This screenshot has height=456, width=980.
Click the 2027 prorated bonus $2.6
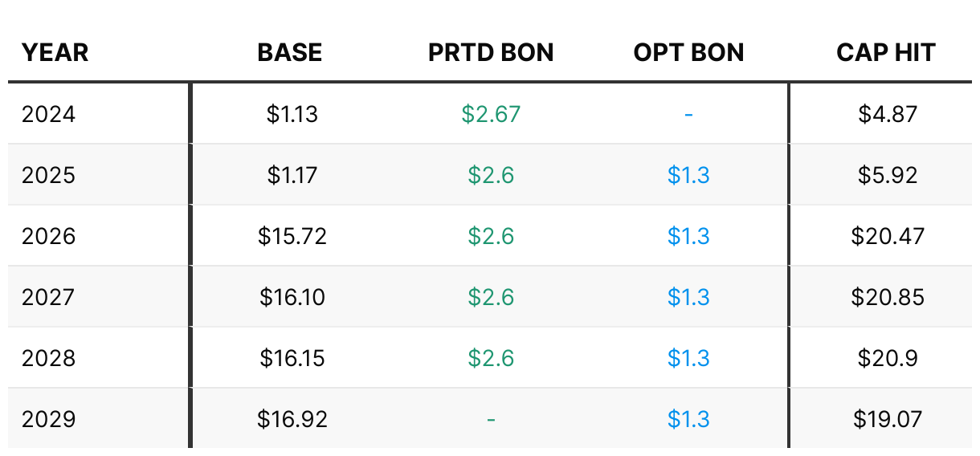[491, 297]
